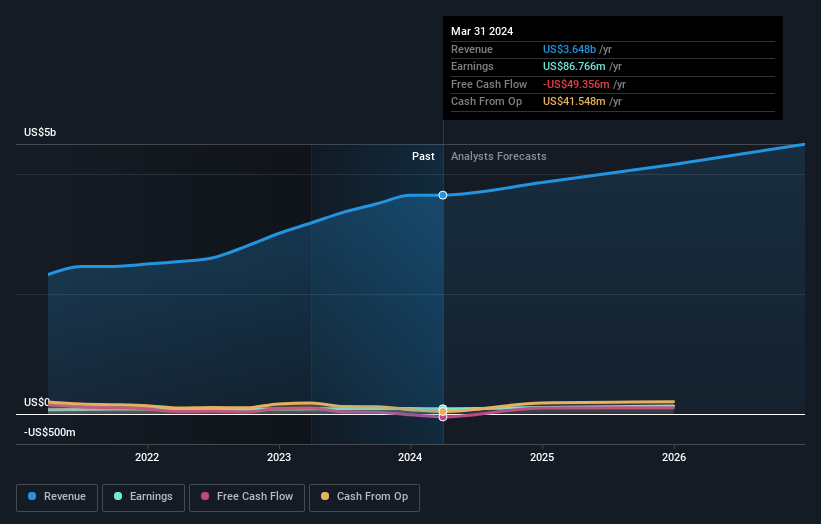This screenshot has height=524, width=821.
Task: Click the US$86.766m earnings value in tooltip
Action: click(574, 66)
